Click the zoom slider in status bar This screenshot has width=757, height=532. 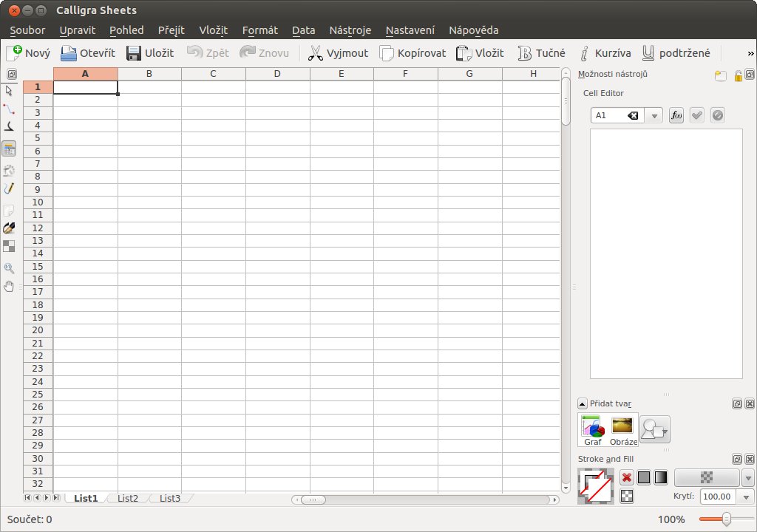click(727, 519)
